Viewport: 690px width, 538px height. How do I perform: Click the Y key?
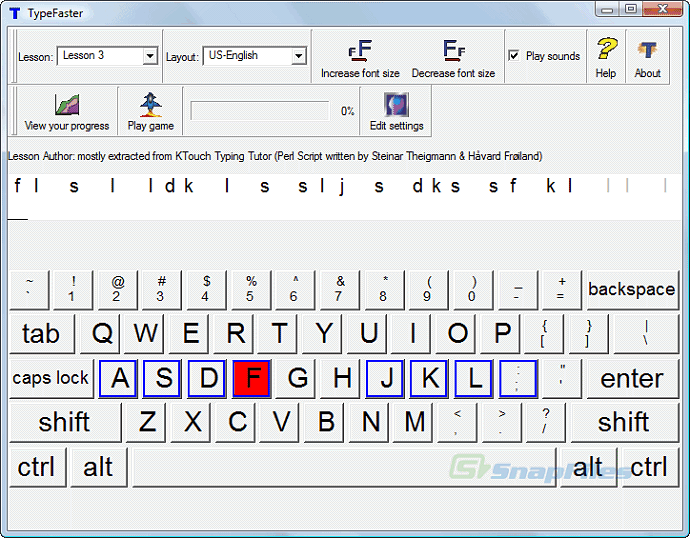[x=323, y=333]
